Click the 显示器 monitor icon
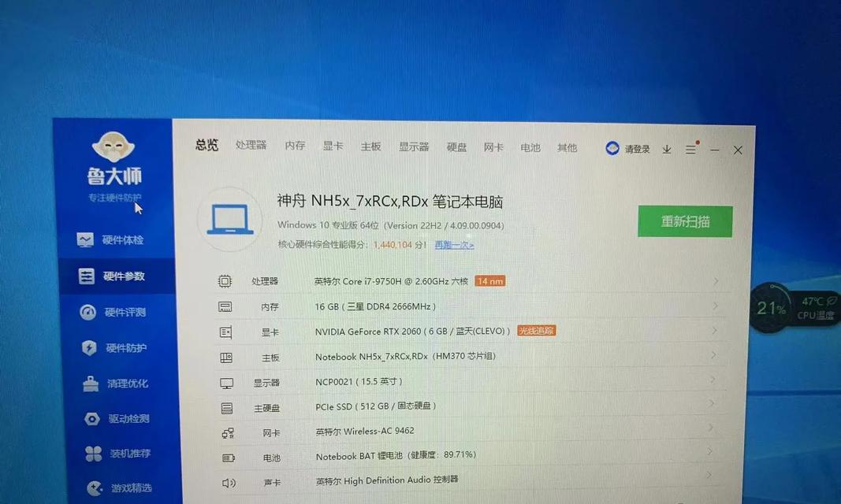 226,384
